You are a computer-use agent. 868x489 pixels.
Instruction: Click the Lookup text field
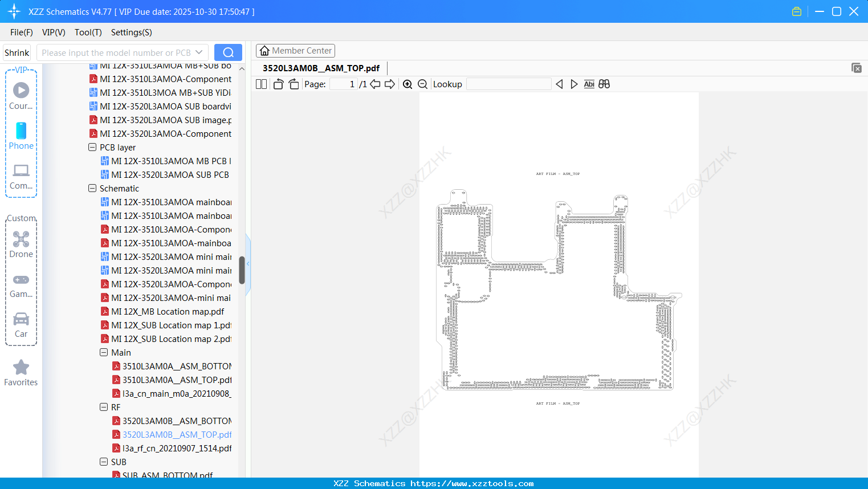509,84
